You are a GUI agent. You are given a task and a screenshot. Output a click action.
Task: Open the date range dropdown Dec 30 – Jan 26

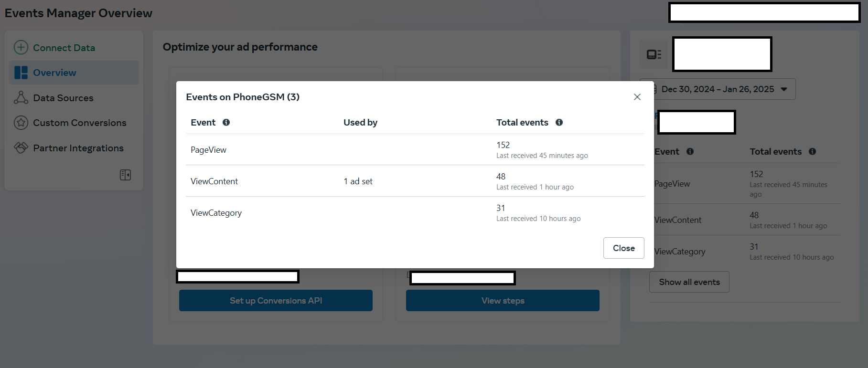click(x=718, y=89)
